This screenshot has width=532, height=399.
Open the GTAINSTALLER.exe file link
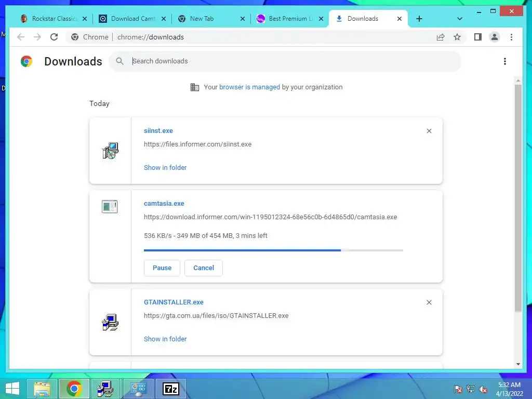point(174,302)
